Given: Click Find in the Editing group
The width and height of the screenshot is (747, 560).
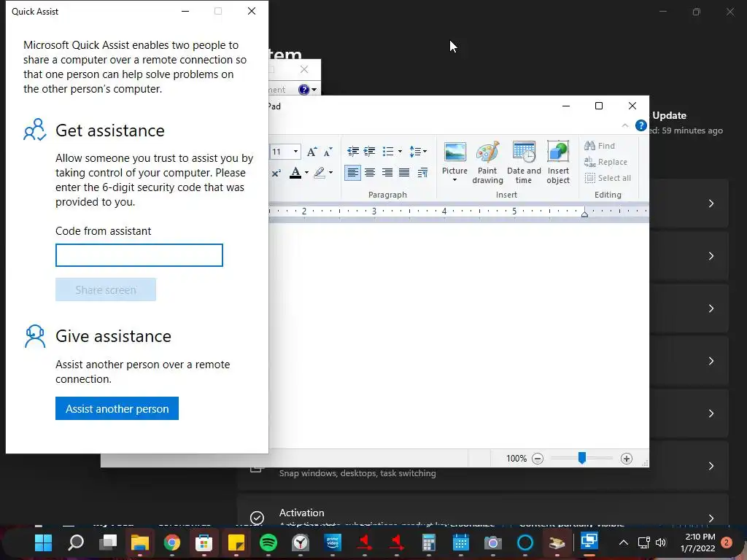Looking at the screenshot, I should pos(600,146).
